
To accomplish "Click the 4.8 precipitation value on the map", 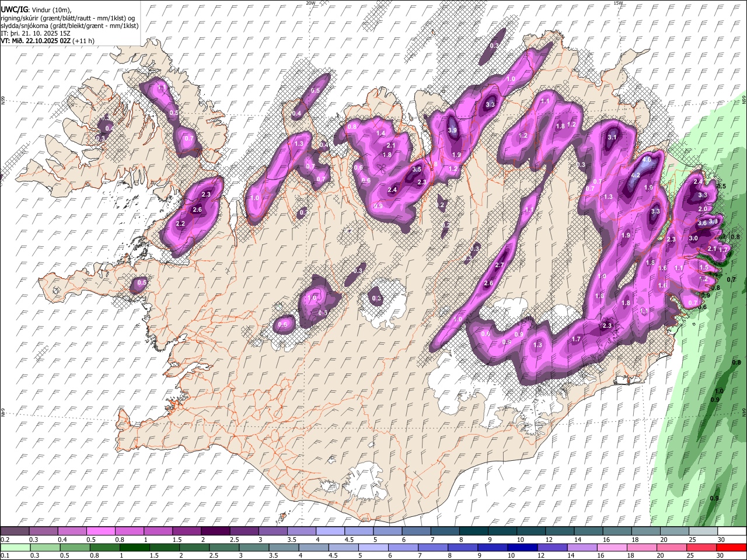I will click(x=646, y=159).
